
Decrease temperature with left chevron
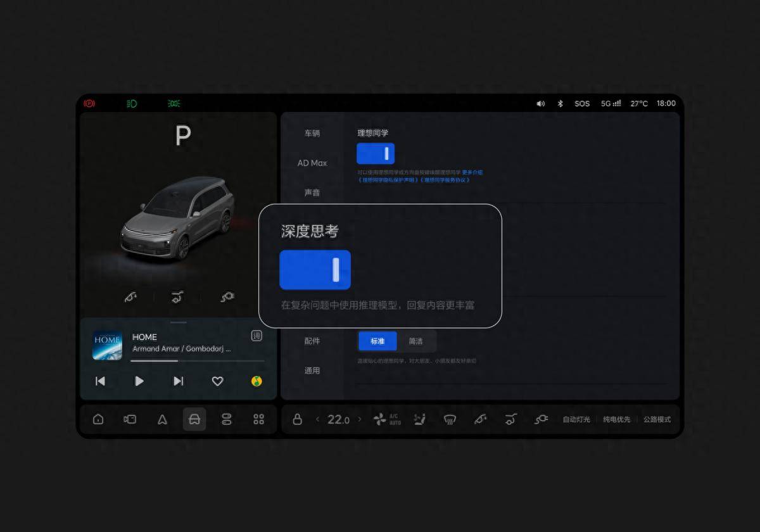point(317,419)
